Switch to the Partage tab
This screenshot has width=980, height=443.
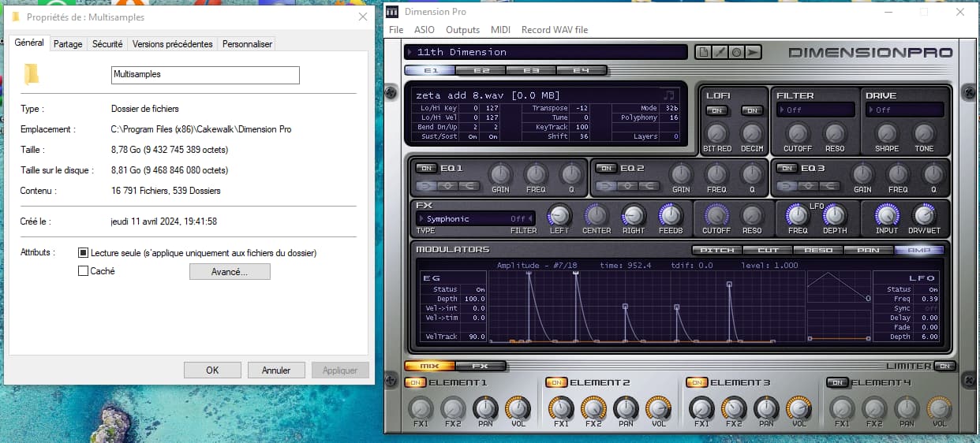[68, 44]
